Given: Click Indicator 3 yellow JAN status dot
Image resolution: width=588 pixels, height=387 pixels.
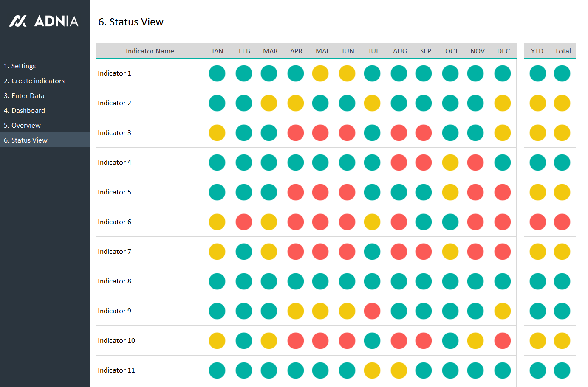Looking at the screenshot, I should tap(217, 133).
